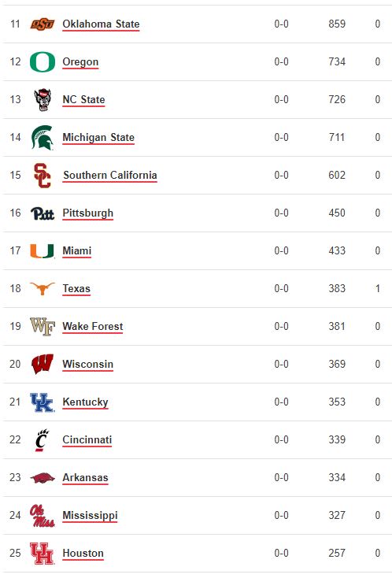This screenshot has height=578, width=392.
Task: Click the Michigan State Spartan helmet logo
Action: [43, 138]
